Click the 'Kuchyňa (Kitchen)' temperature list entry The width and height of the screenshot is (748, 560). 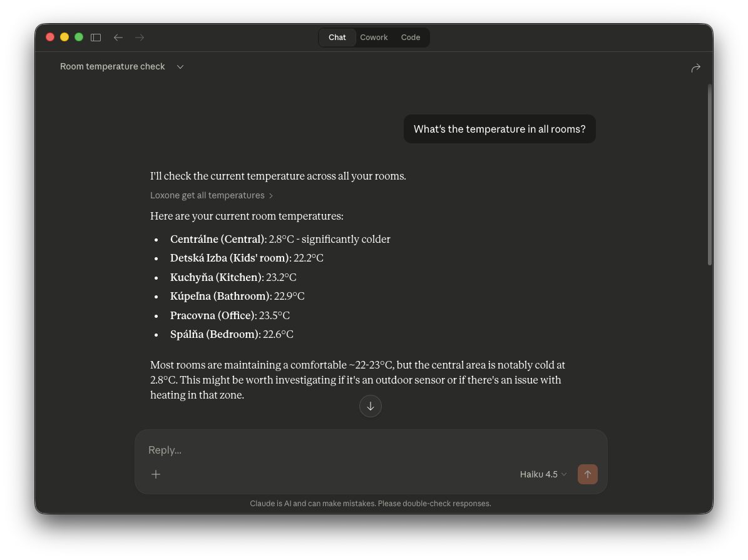[233, 277]
